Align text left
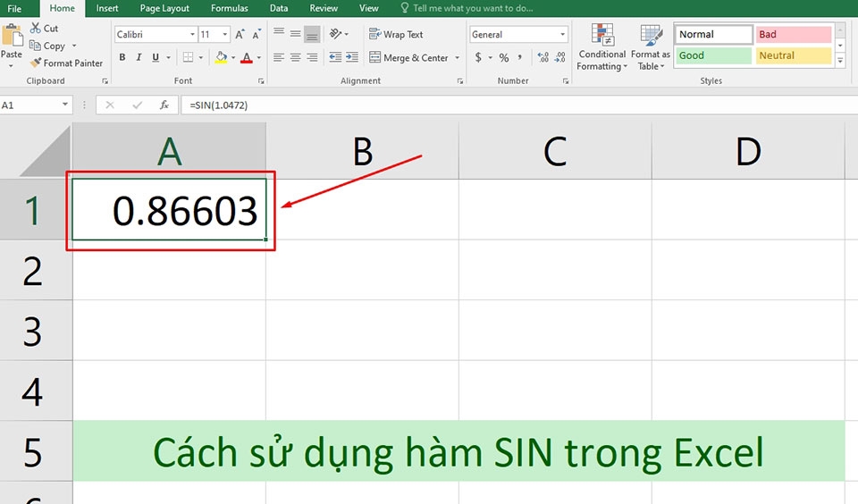Screen dimensions: 858x504 [x=279, y=57]
